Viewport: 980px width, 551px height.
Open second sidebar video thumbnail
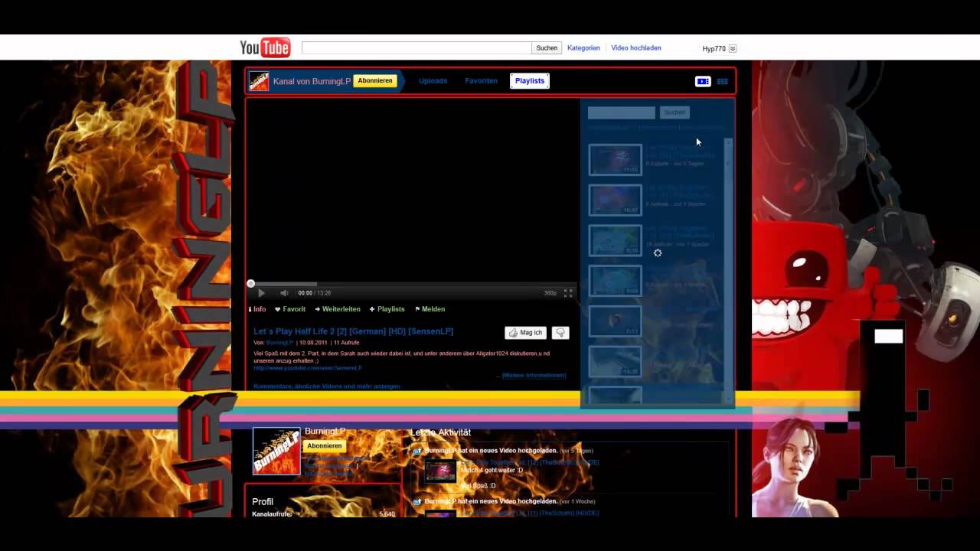[615, 200]
